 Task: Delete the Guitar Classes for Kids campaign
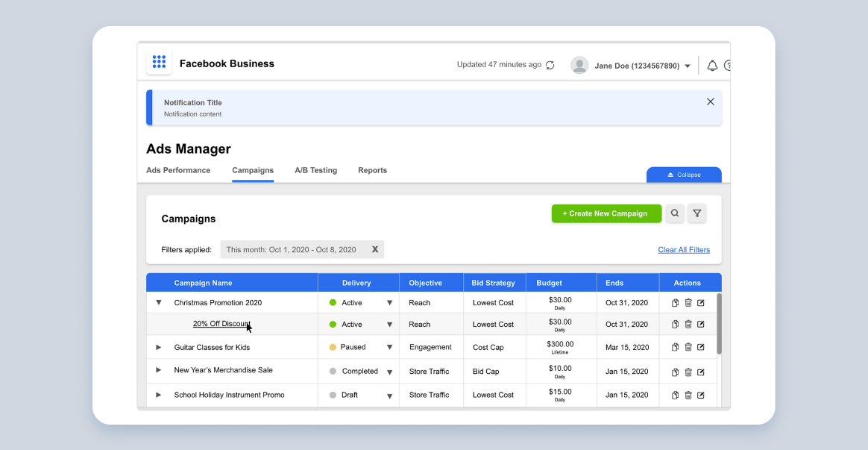(x=688, y=347)
